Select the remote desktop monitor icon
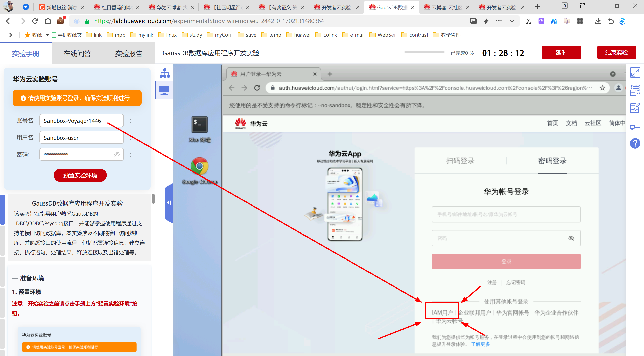Image resolution: width=644 pixels, height=356 pixels. pyautogui.click(x=164, y=90)
